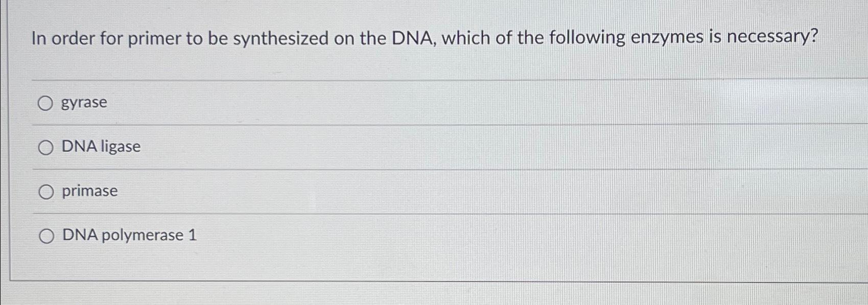Screen dimensions: 868x305
Task: Click the circle beside primase
Action: tap(47, 192)
